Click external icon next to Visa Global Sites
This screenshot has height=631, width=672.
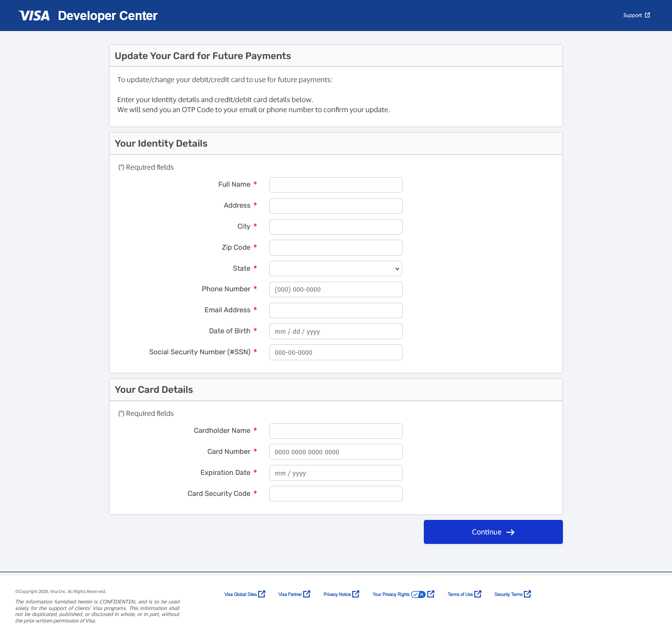(x=262, y=594)
